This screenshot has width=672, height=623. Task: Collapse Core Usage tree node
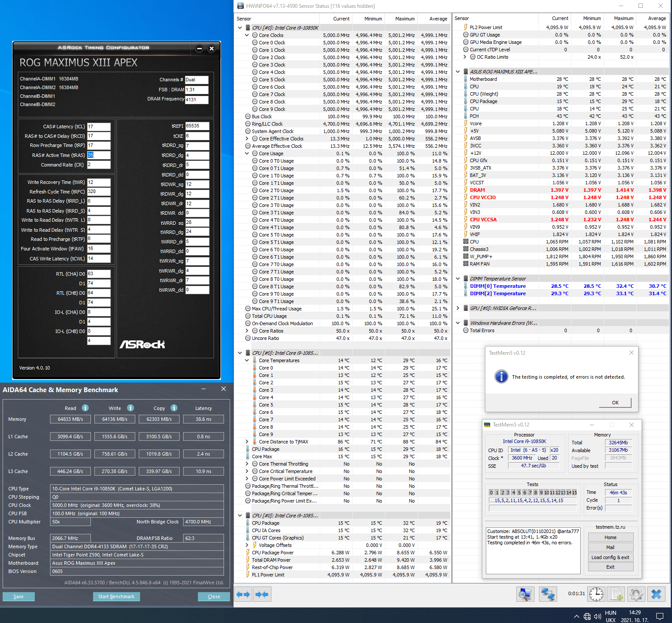[x=247, y=153]
